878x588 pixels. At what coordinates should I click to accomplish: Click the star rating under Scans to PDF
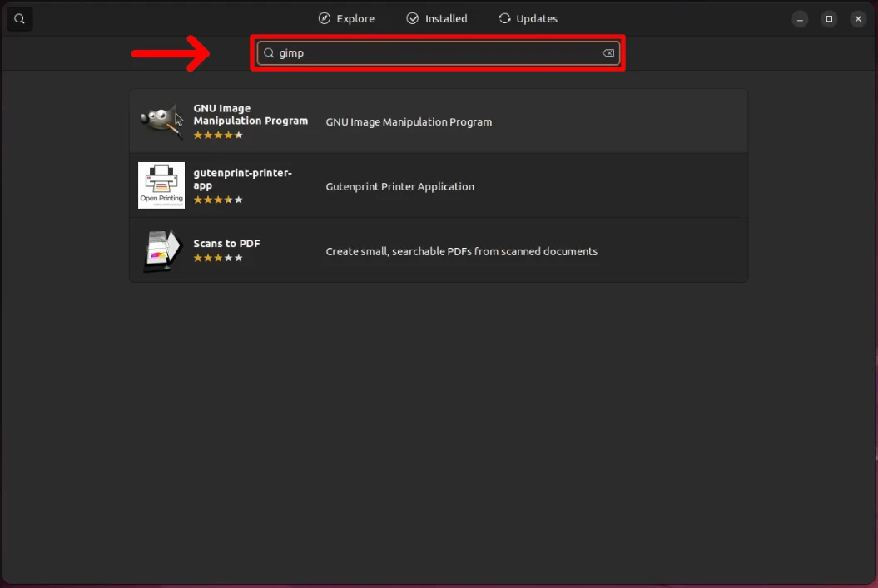coord(218,258)
